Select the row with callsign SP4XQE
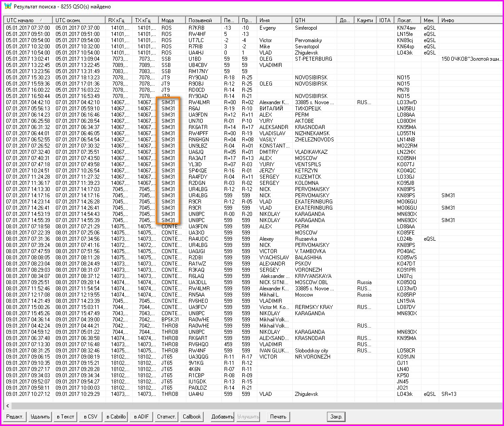This screenshot has height=426, width=504. click(198, 171)
